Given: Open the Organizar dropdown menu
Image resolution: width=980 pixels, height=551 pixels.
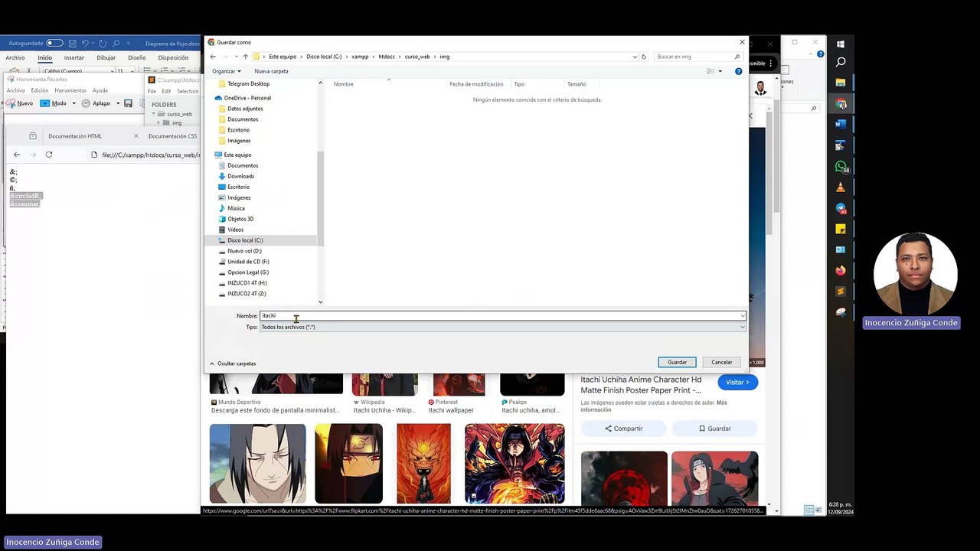Looking at the screenshot, I should 226,71.
